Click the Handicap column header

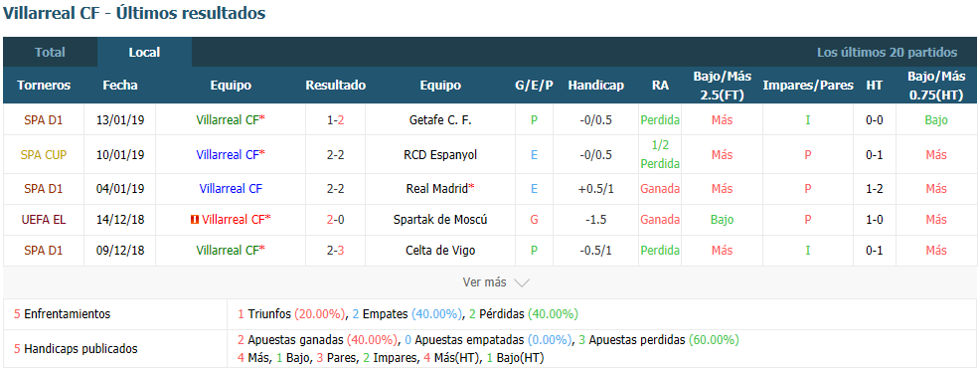(x=595, y=86)
